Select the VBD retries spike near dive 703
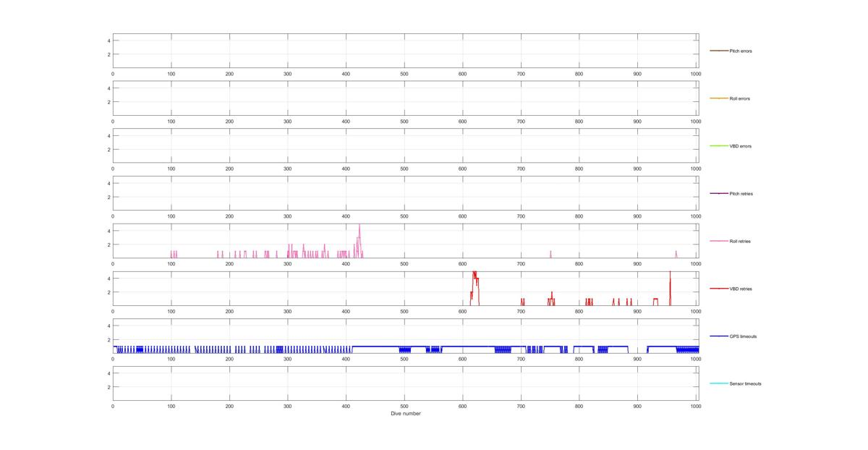This screenshot has height=450, width=868. [x=522, y=300]
